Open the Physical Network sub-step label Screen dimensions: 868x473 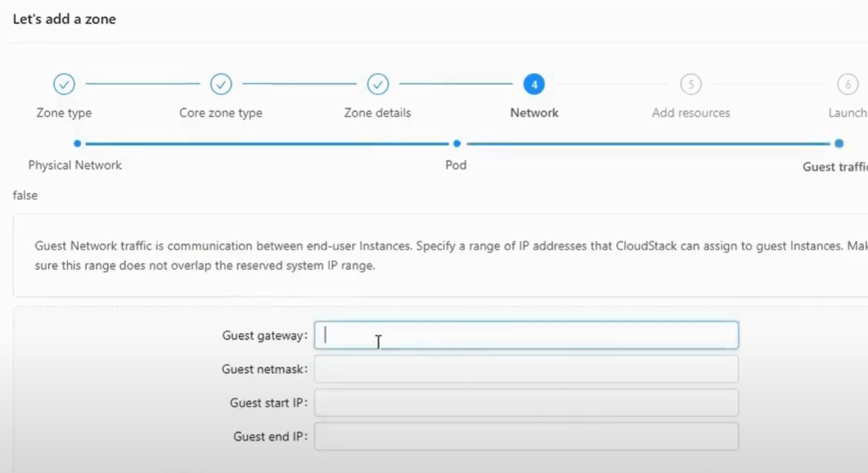(74, 165)
